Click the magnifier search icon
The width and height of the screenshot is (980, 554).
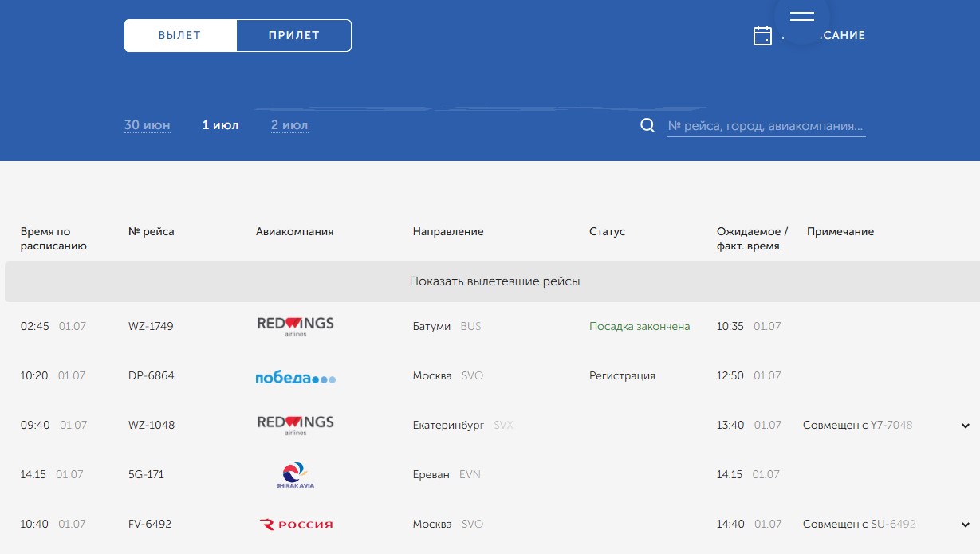pyautogui.click(x=647, y=126)
